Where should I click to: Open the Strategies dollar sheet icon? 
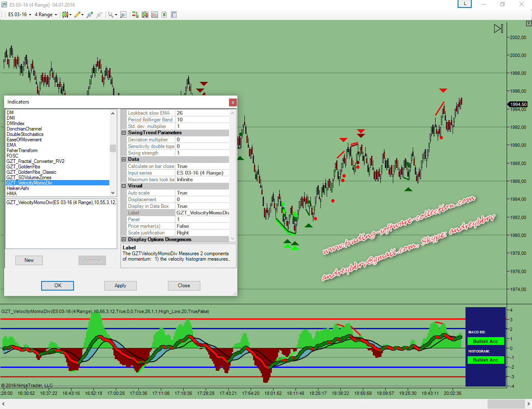[164, 15]
